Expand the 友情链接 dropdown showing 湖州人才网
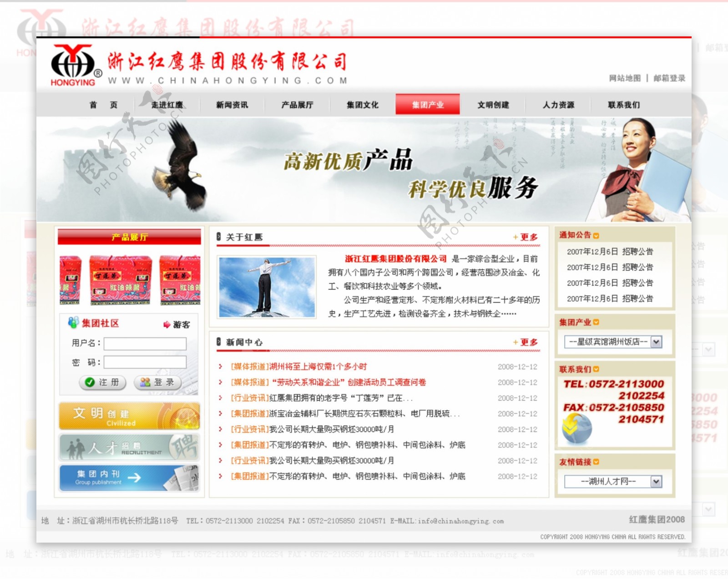728x579 pixels. coord(613,482)
